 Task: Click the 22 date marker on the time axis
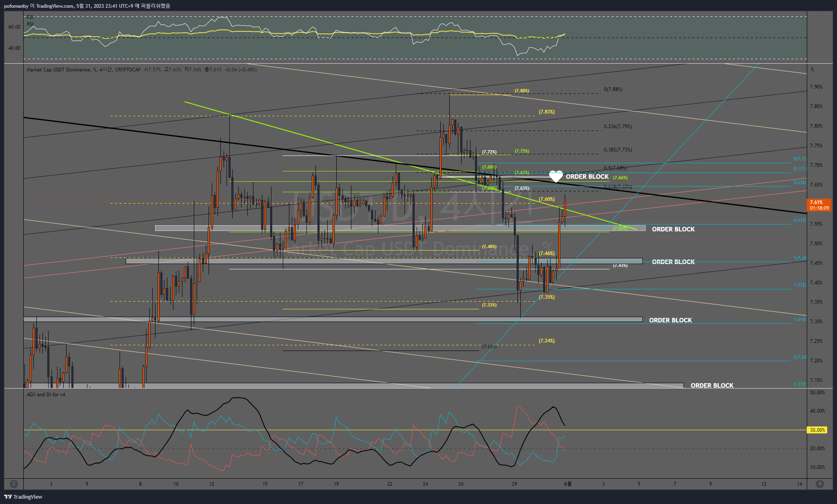click(x=390, y=484)
